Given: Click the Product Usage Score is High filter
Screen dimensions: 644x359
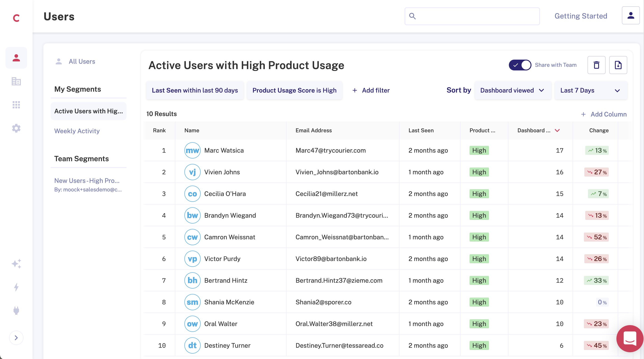Looking at the screenshot, I should point(294,91).
